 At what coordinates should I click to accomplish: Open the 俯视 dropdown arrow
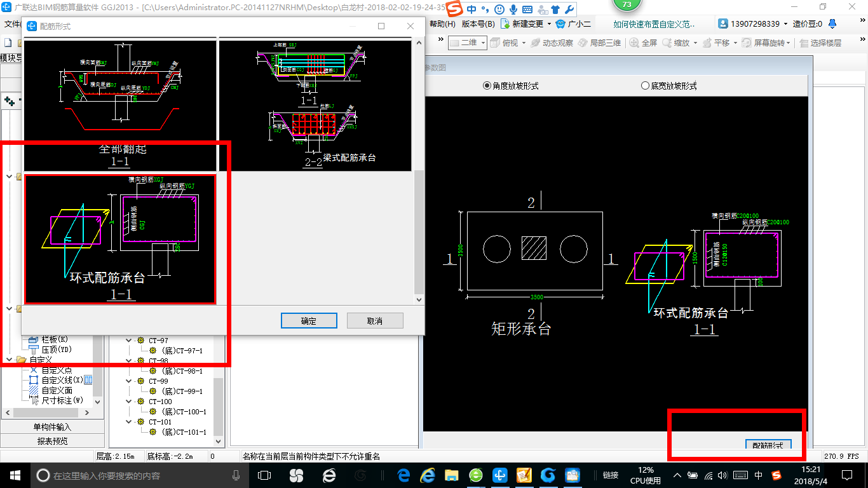(x=524, y=43)
